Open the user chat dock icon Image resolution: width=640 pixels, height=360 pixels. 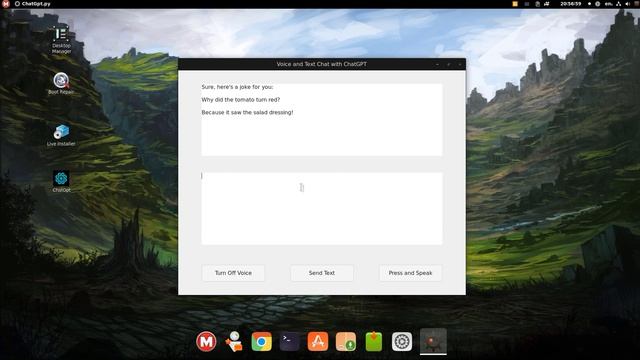coord(234,341)
